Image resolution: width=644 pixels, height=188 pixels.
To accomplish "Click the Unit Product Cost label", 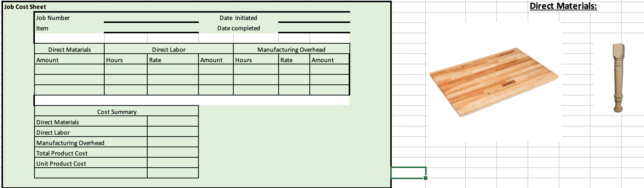I will coord(61,164).
